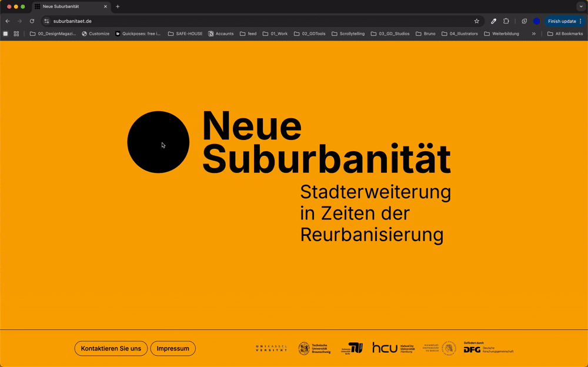Click the Kontaktieren Sie uns button
The height and width of the screenshot is (367, 588).
[x=111, y=349]
